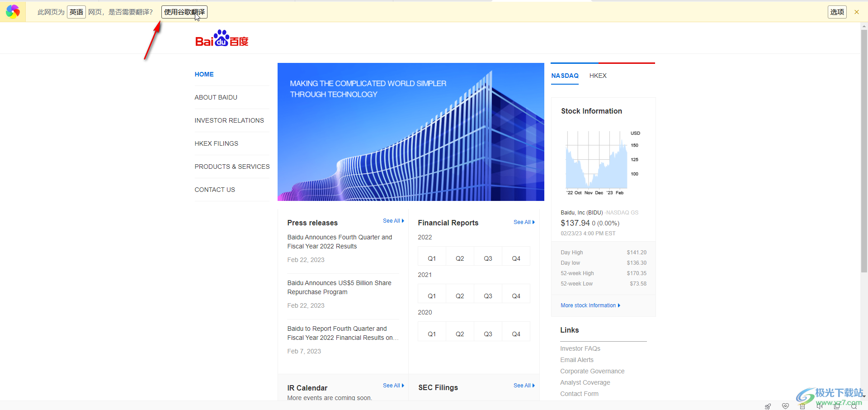The image size is (868, 410).
Task: Click the Baidu, Inc (BIDU) ticker label
Action: (582, 213)
